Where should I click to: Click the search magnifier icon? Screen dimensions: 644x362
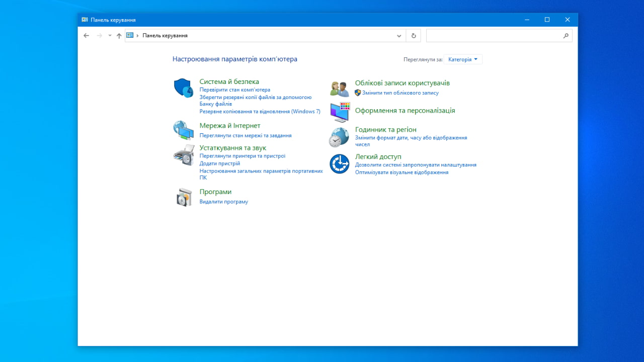[x=566, y=36]
